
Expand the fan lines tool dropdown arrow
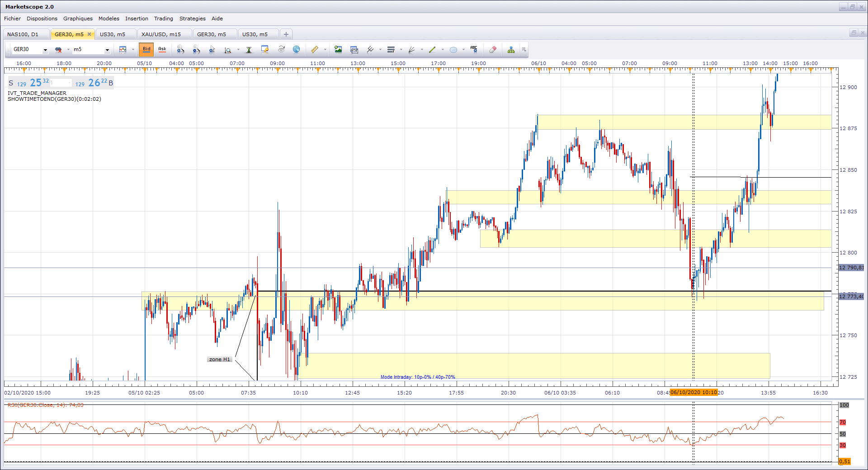pyautogui.click(x=422, y=50)
